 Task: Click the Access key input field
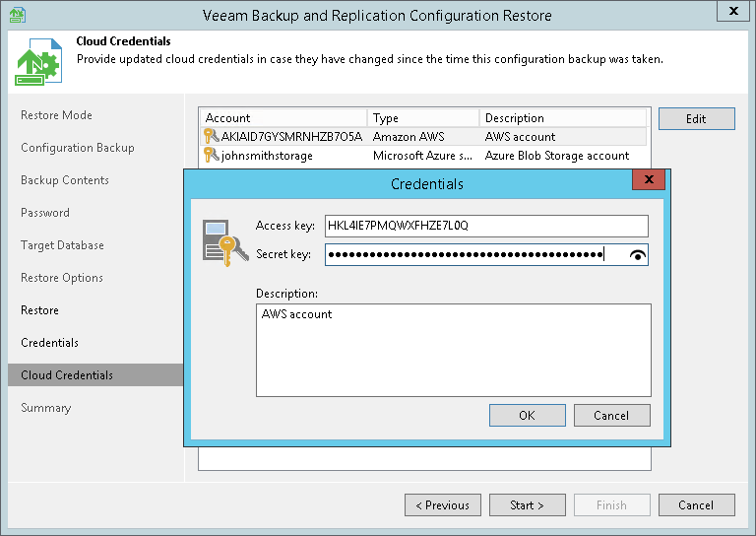(486, 226)
